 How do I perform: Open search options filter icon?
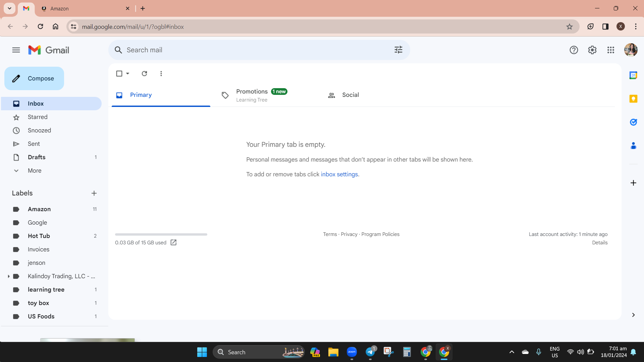398,50
